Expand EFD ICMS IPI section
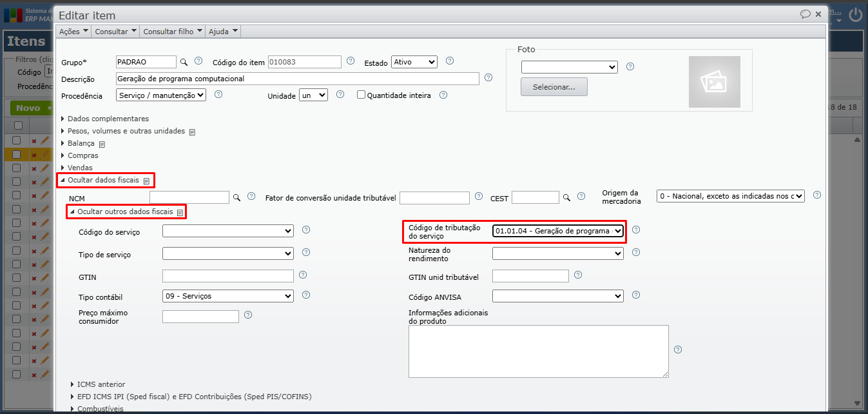Viewport: 868px width, 414px height. pyautogui.click(x=191, y=397)
